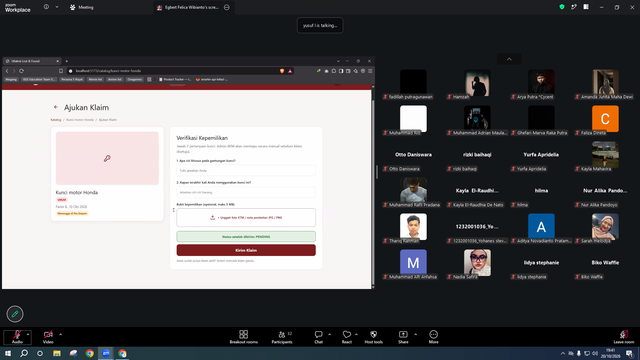Unmute with the Audio microphone icon
This screenshot has width=640, height=360.
pos(17,334)
